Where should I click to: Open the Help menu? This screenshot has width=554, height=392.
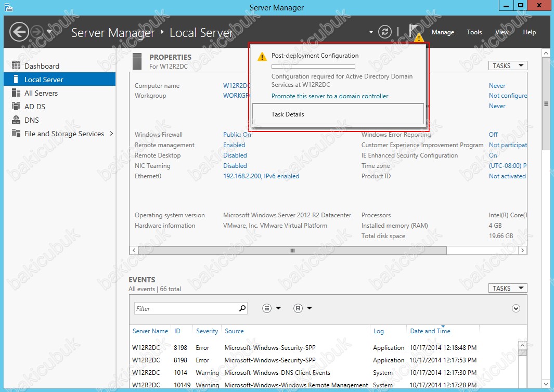[x=529, y=32]
